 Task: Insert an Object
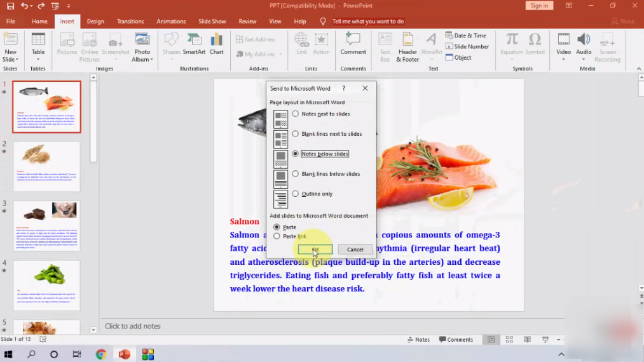[x=458, y=57]
